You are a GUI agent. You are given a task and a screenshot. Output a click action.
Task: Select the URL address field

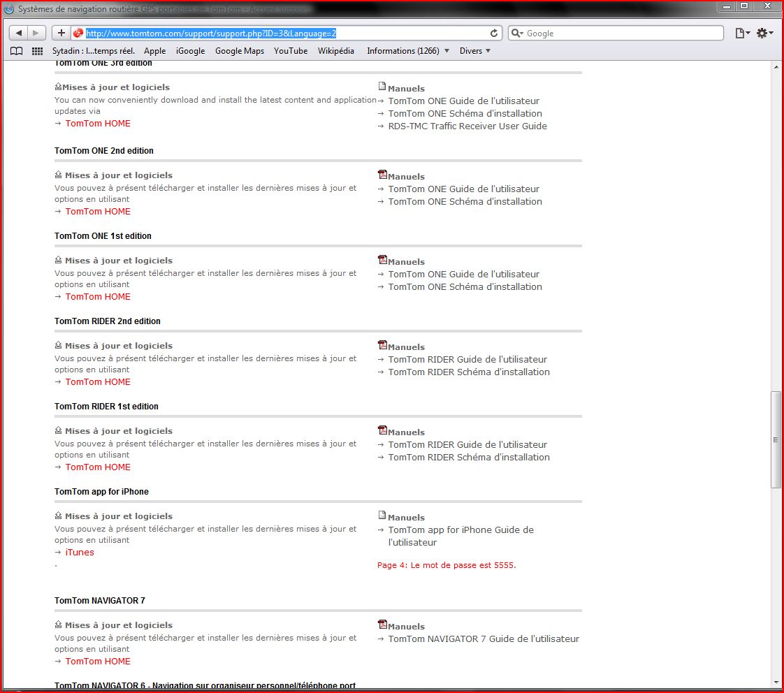point(286,33)
